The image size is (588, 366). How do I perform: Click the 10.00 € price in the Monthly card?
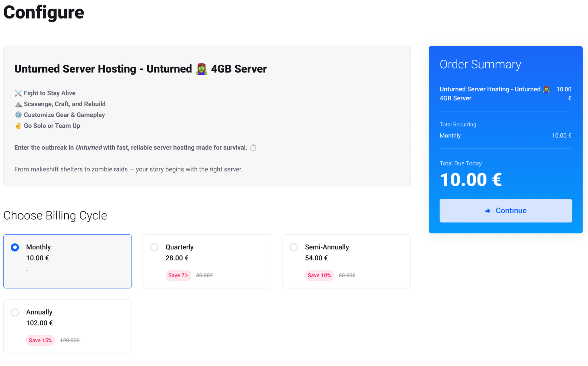[37, 258]
